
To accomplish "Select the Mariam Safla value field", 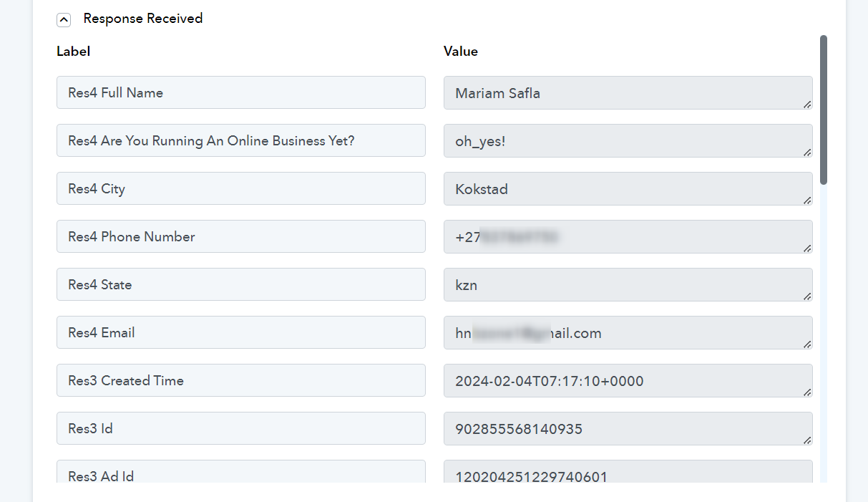I will coord(628,93).
